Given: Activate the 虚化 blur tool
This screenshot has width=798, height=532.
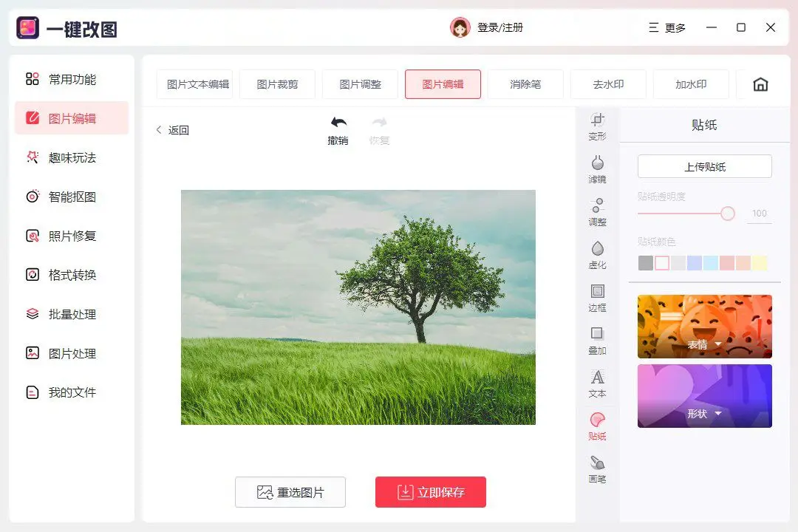Looking at the screenshot, I should (x=597, y=255).
